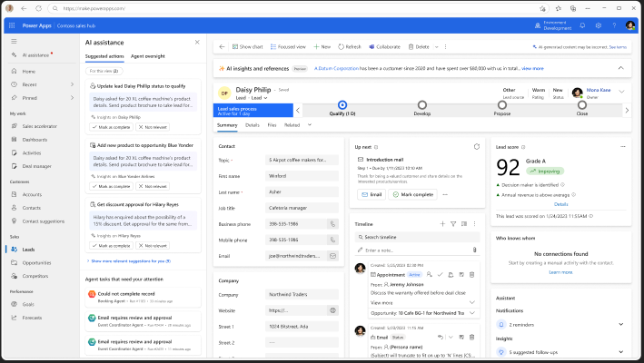Expand header fields chevron beside owner
Image resolution: width=644 pixels, height=363 pixels.
click(x=621, y=92)
